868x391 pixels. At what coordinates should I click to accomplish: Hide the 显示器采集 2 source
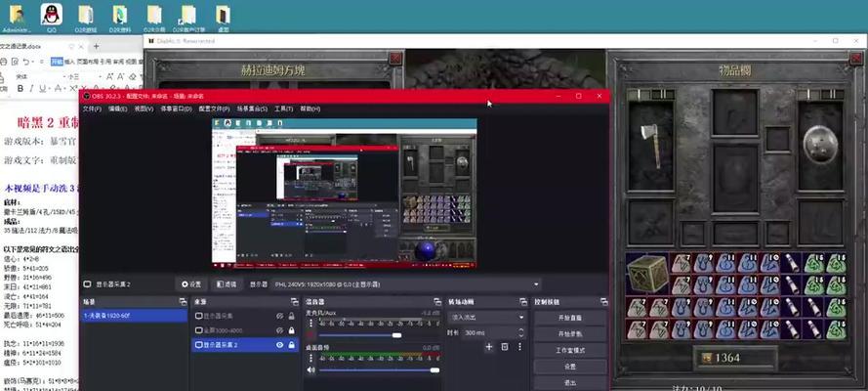280,344
